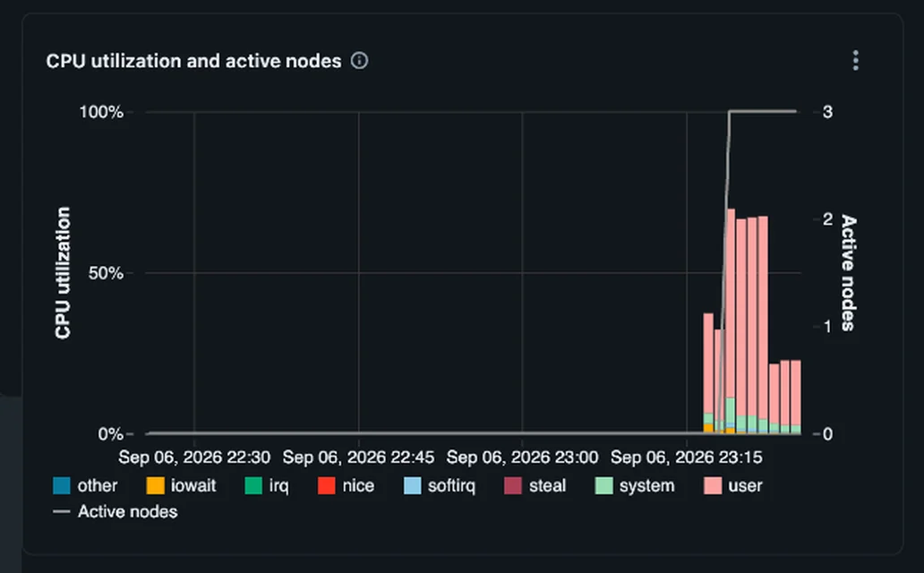The image size is (924, 573).
Task: Click the 'CPU utilization' vertical axis title
Action: pos(63,272)
